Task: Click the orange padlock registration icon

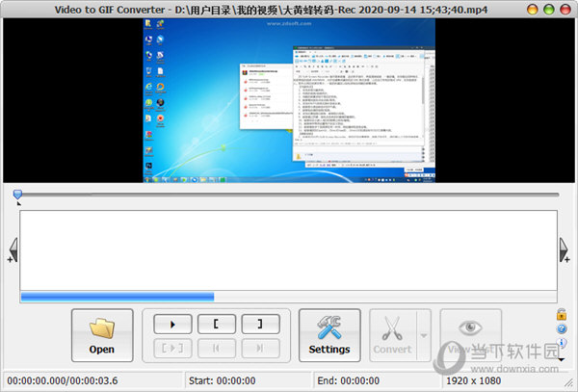Action: (x=562, y=314)
